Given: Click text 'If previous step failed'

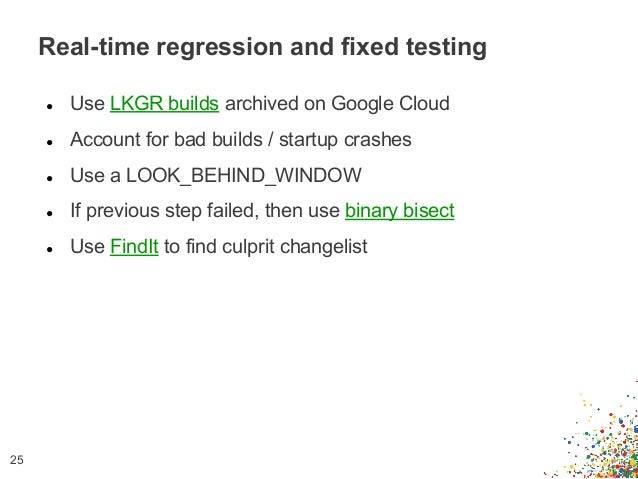Looking at the screenshot, I should [164, 211].
